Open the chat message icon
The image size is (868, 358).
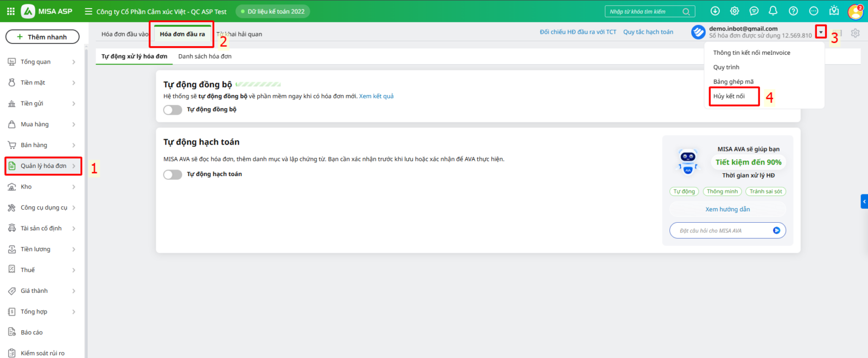tap(754, 11)
